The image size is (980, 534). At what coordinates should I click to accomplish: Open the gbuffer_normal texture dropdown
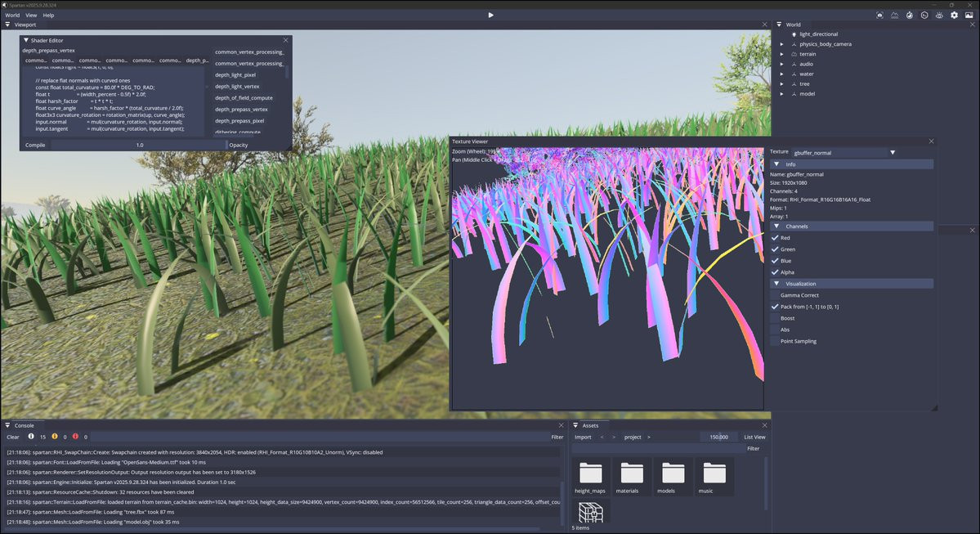(x=844, y=152)
